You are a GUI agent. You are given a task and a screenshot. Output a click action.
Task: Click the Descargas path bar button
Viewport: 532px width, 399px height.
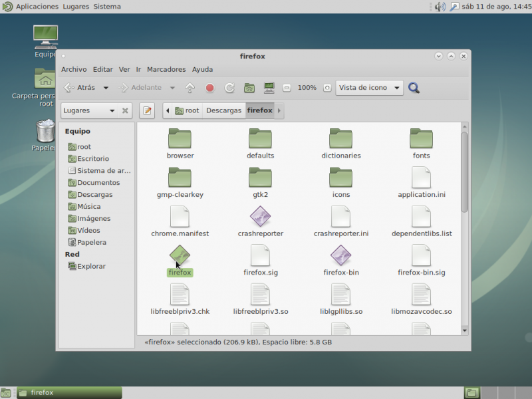pos(223,110)
